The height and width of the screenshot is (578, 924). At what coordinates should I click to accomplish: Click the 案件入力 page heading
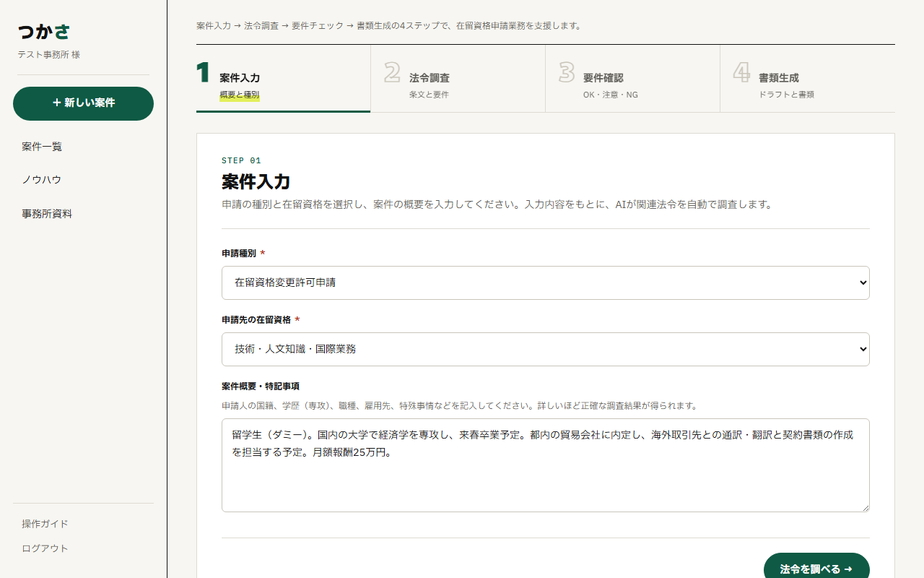(x=256, y=181)
